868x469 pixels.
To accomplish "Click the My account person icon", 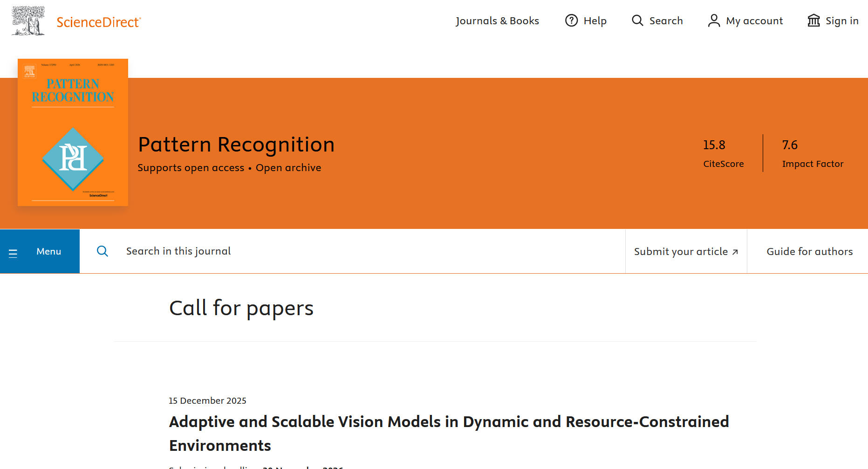I will pyautogui.click(x=714, y=21).
